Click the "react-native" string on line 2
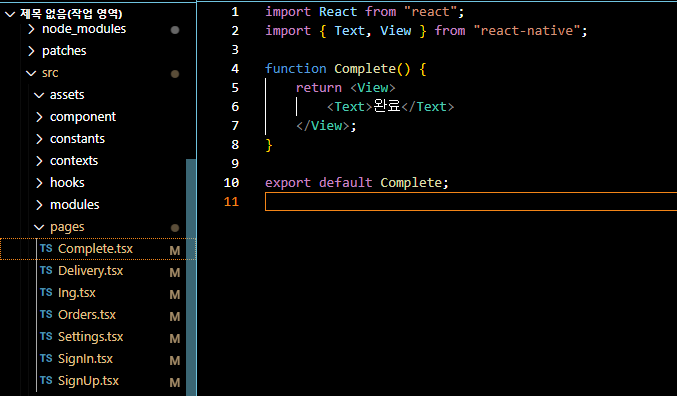 tap(526, 31)
